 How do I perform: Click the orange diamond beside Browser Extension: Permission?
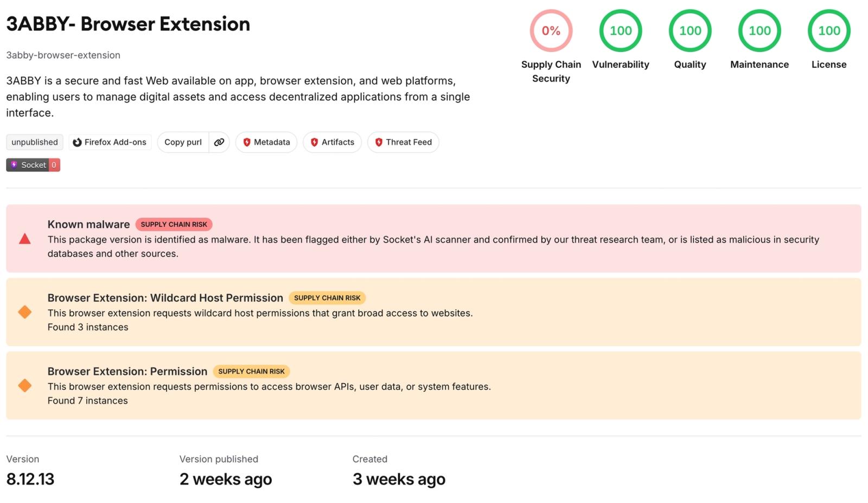[25, 385]
